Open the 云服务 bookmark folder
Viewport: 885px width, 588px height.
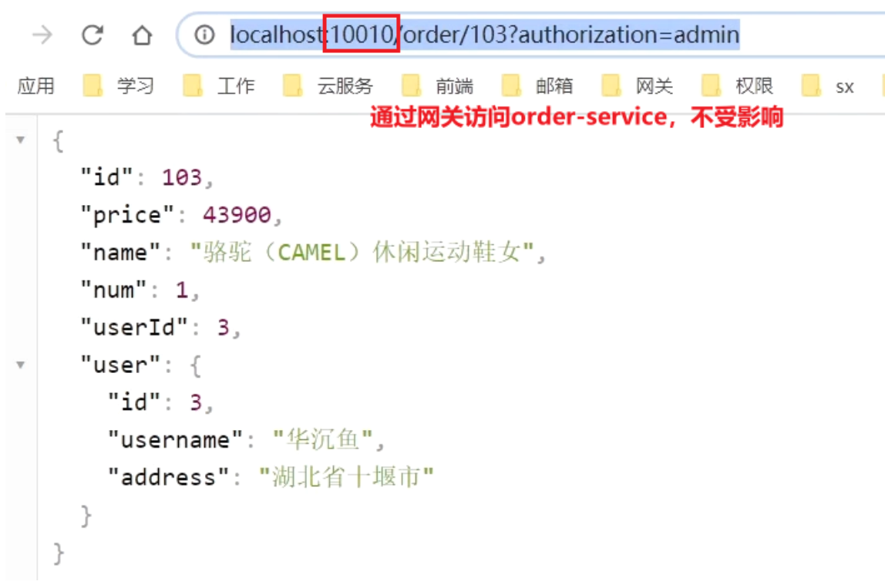tap(328, 86)
